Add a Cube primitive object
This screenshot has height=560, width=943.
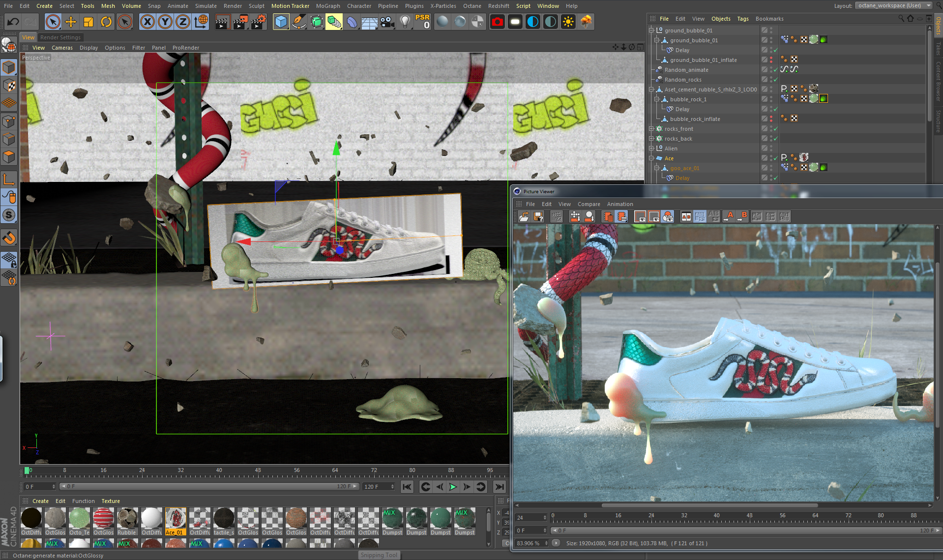pyautogui.click(x=281, y=22)
